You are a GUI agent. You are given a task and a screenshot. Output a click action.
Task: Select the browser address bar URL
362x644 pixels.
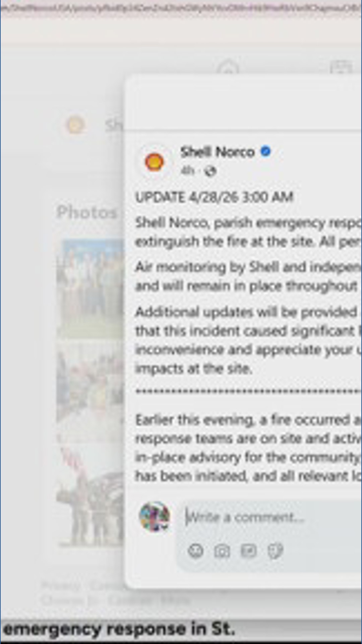pos(181,7)
